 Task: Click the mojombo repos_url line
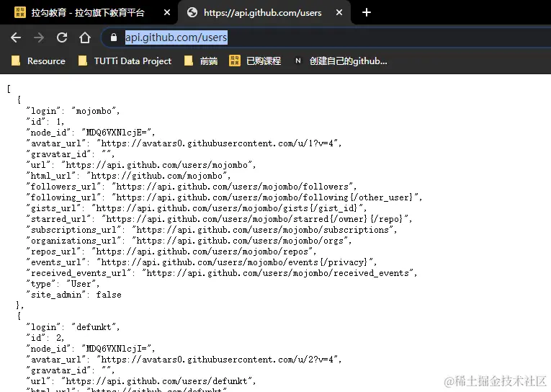pyautogui.click(x=171, y=251)
